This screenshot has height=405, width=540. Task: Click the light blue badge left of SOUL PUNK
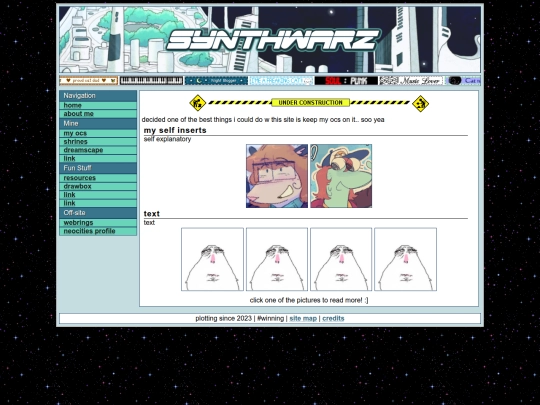(x=281, y=81)
